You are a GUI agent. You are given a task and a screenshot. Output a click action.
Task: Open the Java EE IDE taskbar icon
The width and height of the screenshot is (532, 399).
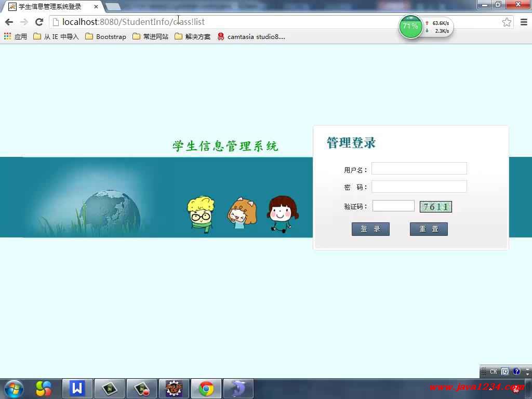pos(174,389)
